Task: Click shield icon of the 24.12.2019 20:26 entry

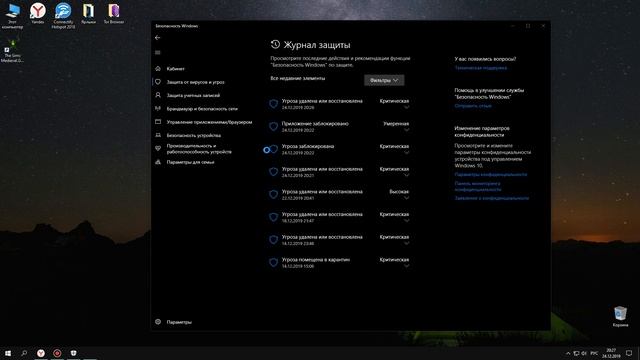Action: (x=273, y=104)
